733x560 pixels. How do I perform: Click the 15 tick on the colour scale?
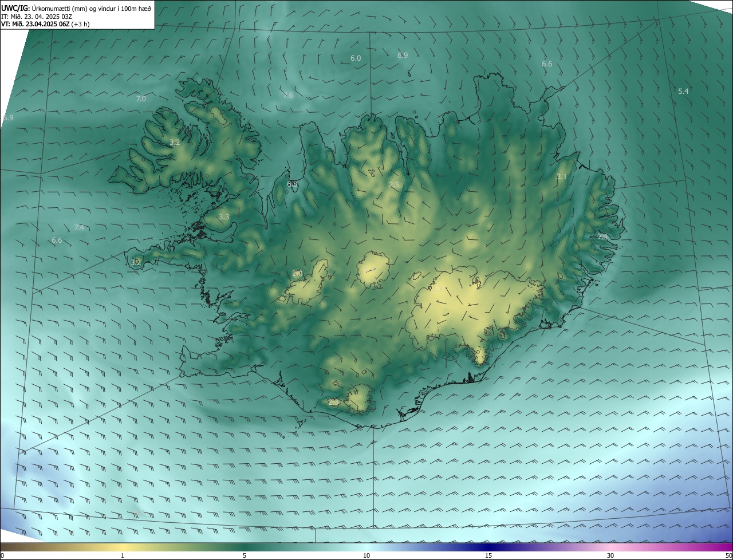pos(488,556)
